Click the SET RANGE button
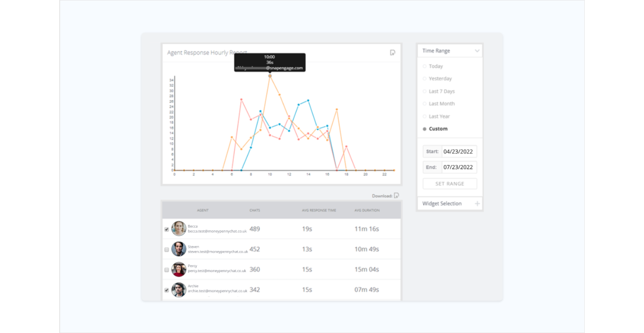 (x=450, y=183)
